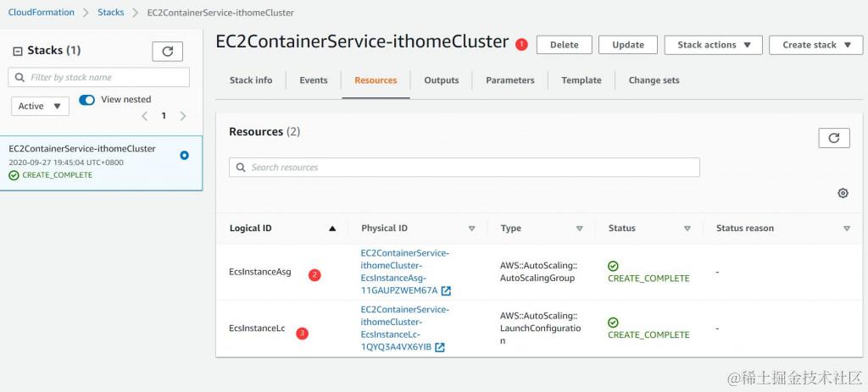This screenshot has height=392, width=868.
Task: Open EcsInstanceAsg physical ID external link icon
Action: click(446, 290)
